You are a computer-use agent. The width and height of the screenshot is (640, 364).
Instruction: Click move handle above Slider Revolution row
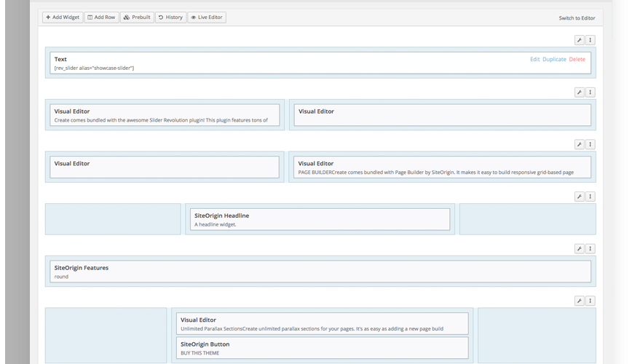tap(590, 92)
